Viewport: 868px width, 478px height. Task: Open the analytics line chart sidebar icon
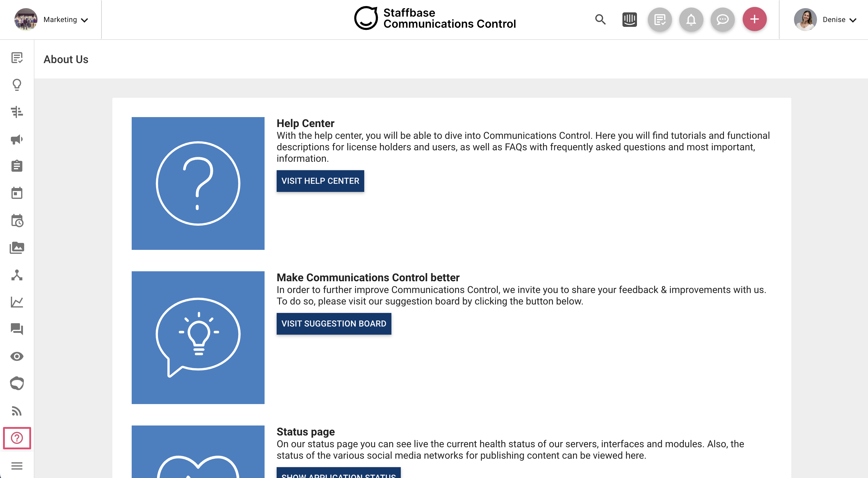coord(17,302)
